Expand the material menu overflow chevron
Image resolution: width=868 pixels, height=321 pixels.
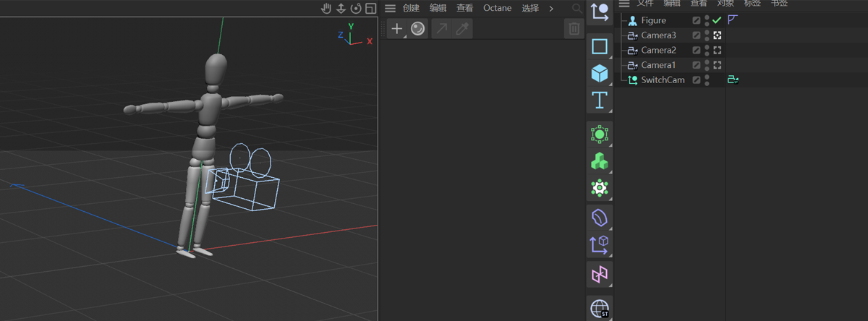point(551,9)
